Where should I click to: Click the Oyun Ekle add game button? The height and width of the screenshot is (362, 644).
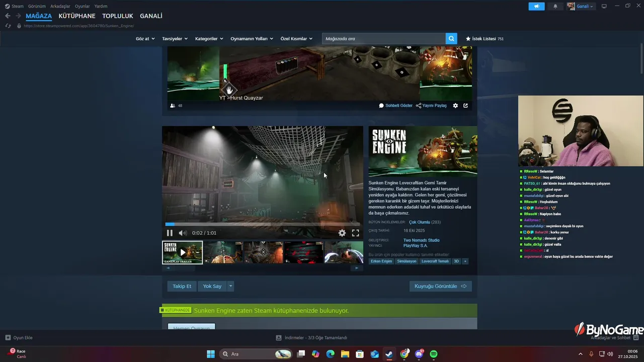[19, 338]
